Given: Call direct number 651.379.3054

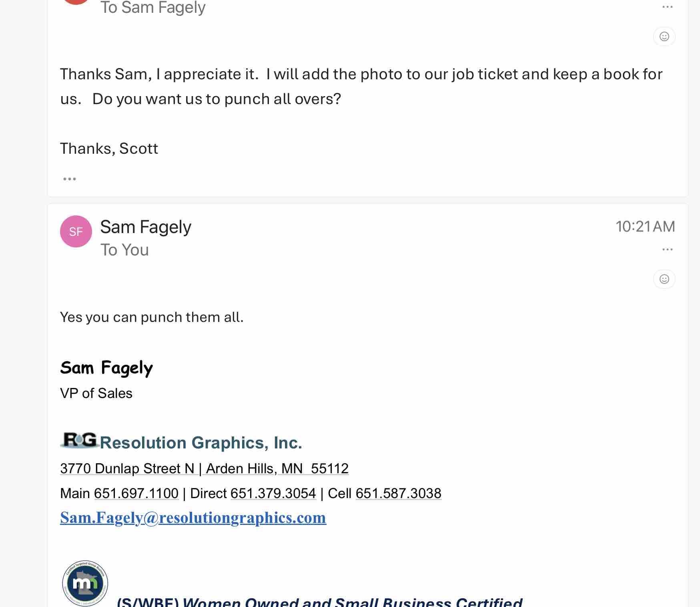Looking at the screenshot, I should click(x=273, y=493).
